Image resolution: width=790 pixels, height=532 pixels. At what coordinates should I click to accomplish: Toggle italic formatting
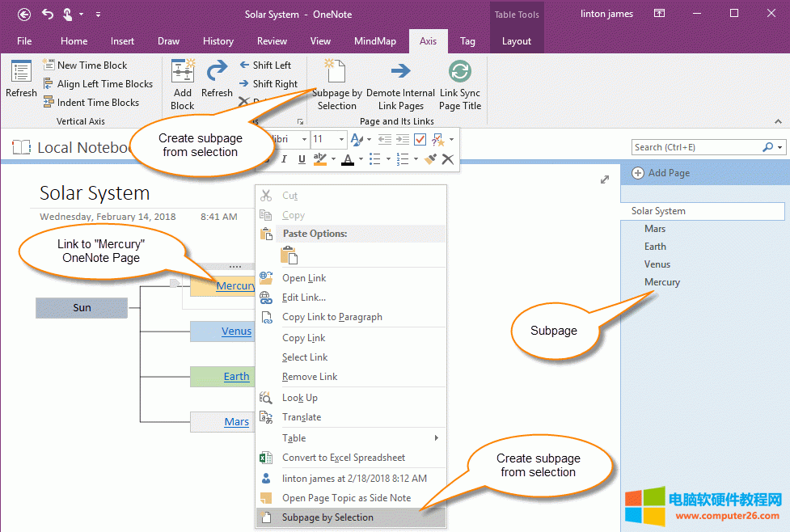(x=284, y=159)
